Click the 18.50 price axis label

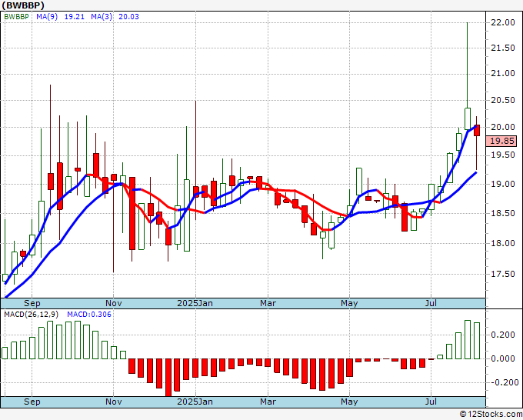point(503,213)
